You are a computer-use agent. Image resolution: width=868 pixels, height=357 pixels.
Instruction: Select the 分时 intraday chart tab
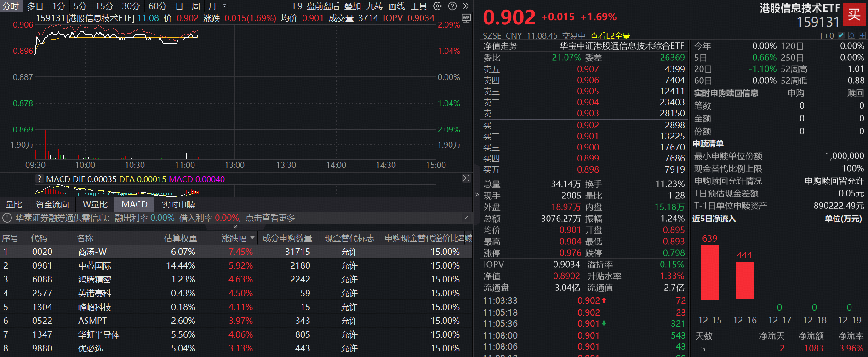(x=11, y=6)
